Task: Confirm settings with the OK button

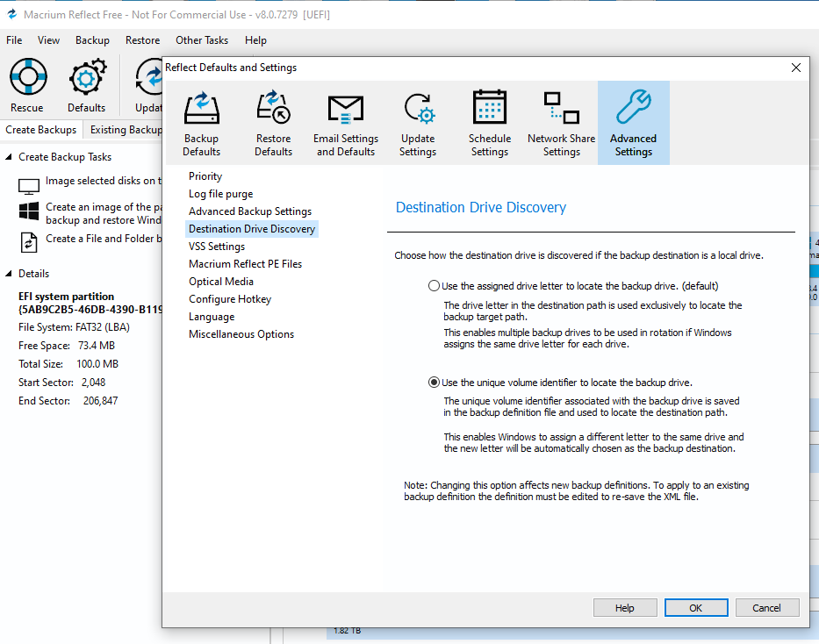Action: [696, 608]
